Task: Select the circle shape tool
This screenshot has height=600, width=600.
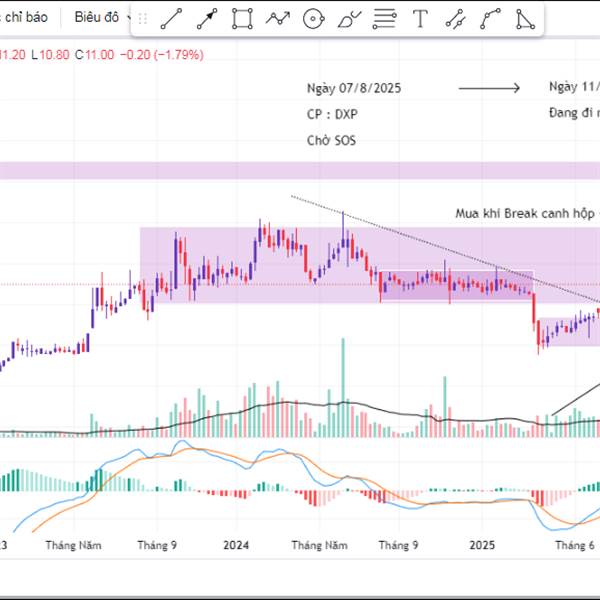Action: pos(313,18)
